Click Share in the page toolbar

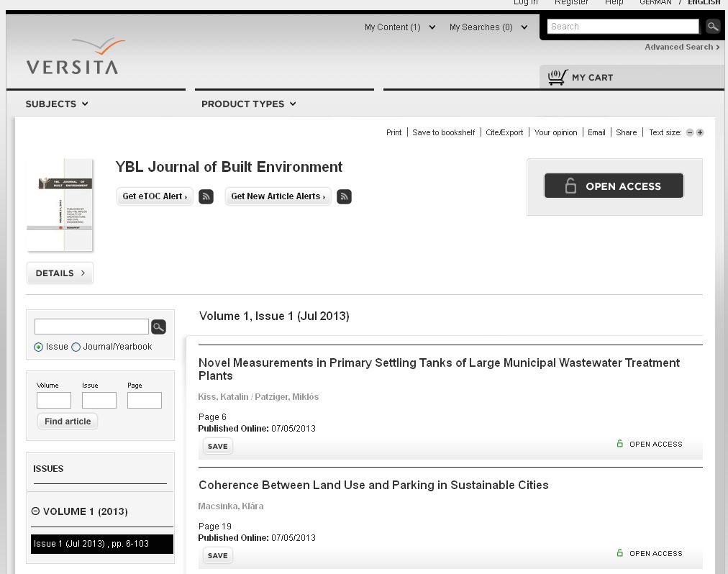coord(627,133)
